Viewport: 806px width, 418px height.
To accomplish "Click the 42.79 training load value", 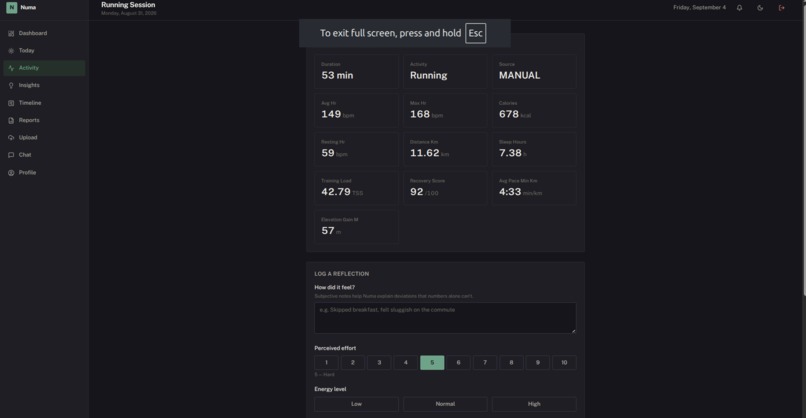I will pyautogui.click(x=342, y=192).
